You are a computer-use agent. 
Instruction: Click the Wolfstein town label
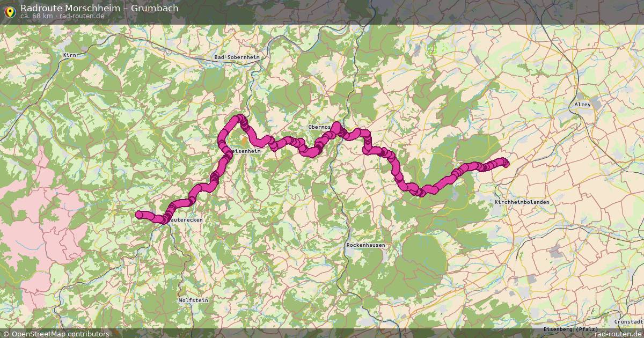[193, 300]
